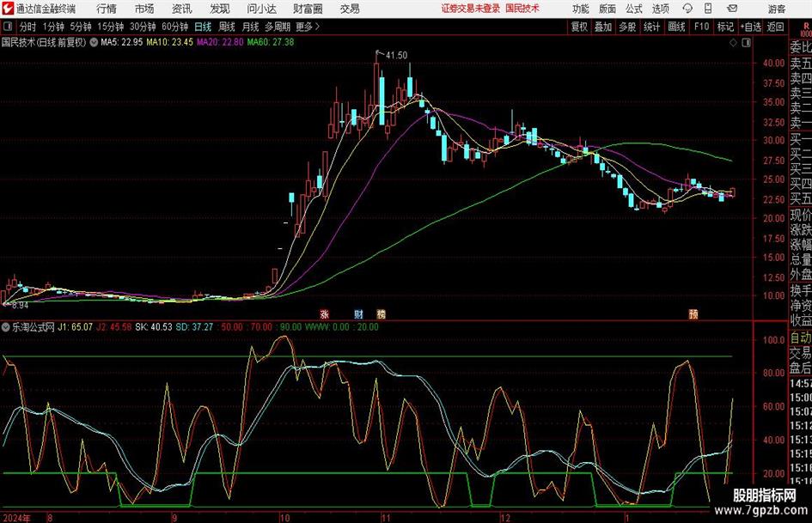Click the 财 event marker on the chart
The height and width of the screenshot is (523, 812).
[359, 313]
